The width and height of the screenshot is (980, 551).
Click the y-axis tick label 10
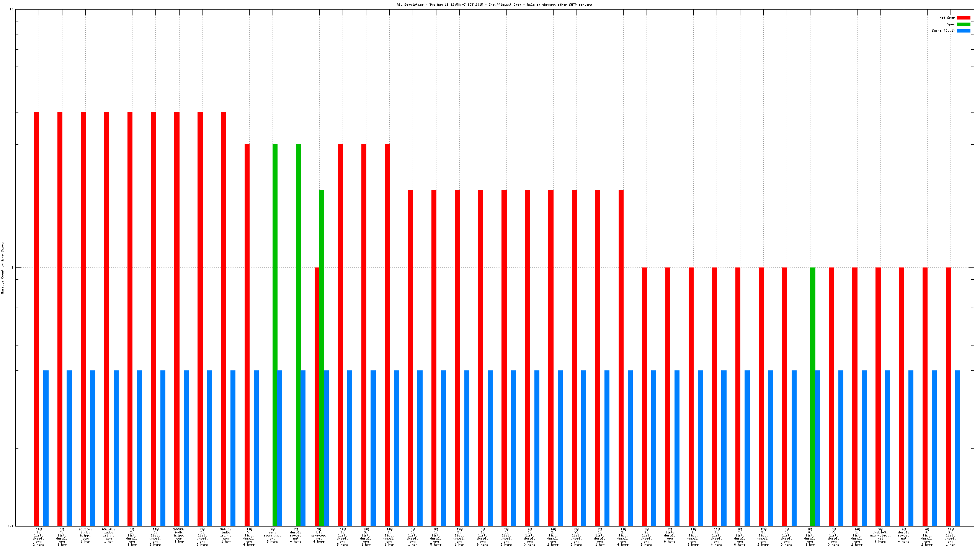tap(11, 9)
